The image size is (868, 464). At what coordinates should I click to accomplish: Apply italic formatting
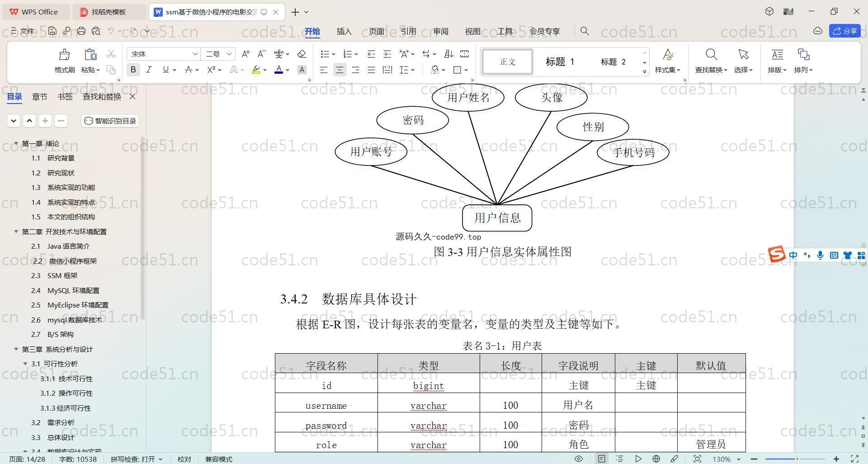click(x=149, y=70)
